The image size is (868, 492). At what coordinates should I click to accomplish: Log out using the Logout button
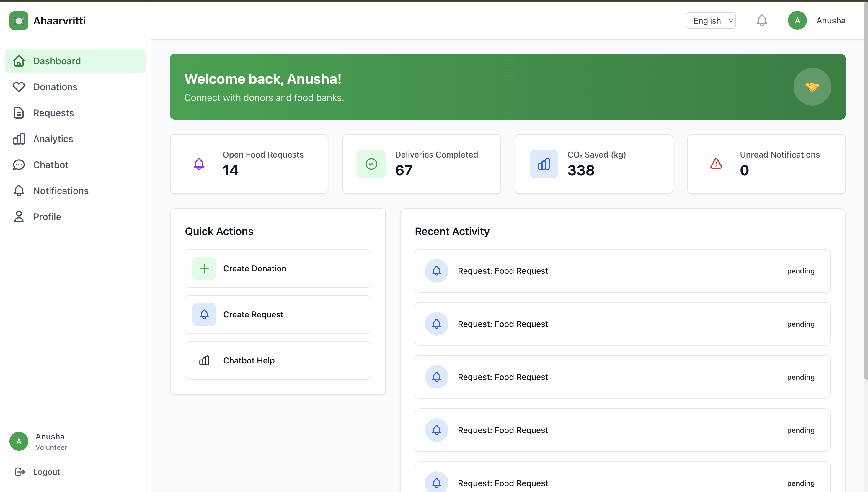pyautogui.click(x=46, y=472)
